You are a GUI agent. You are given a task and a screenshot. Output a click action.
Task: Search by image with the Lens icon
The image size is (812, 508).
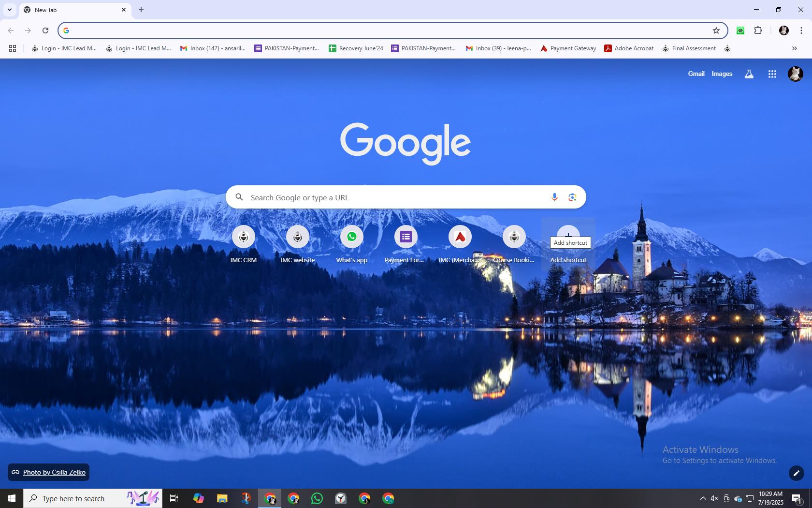click(572, 197)
